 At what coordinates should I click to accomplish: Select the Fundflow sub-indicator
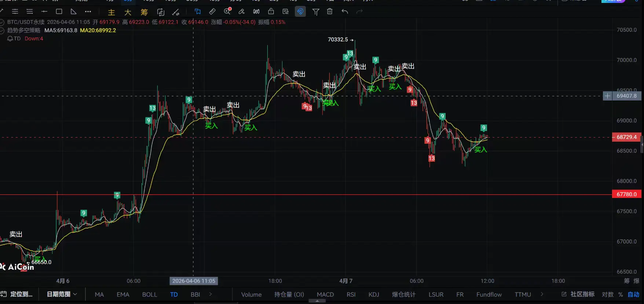pyautogui.click(x=489, y=294)
